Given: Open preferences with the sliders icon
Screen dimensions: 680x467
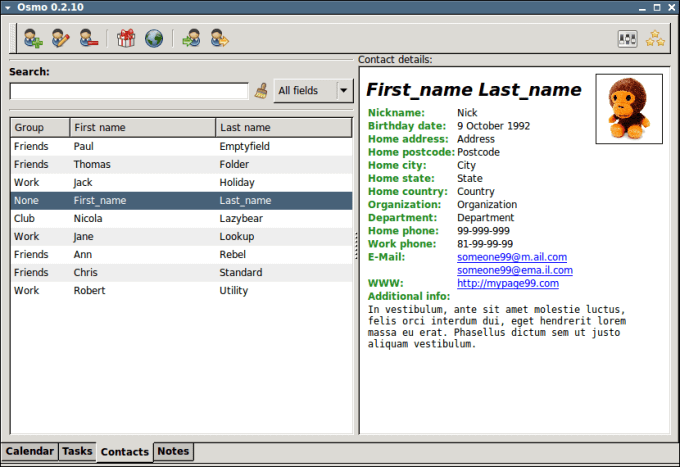Looking at the screenshot, I should (x=627, y=39).
